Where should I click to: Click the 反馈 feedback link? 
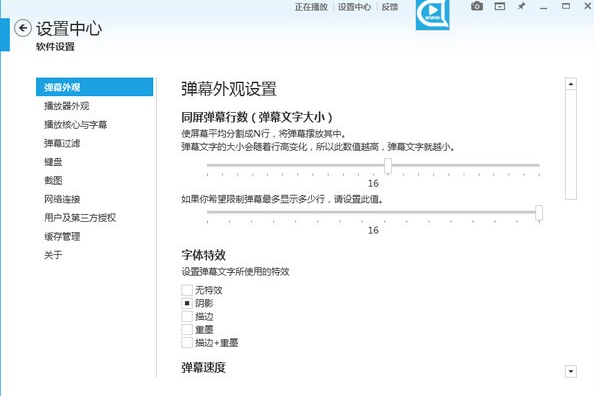(389, 7)
